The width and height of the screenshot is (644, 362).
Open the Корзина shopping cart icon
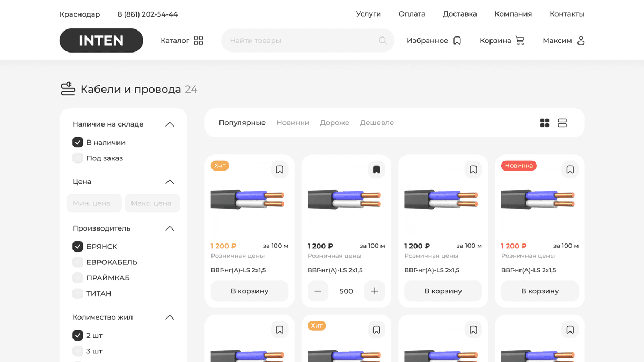click(520, 41)
